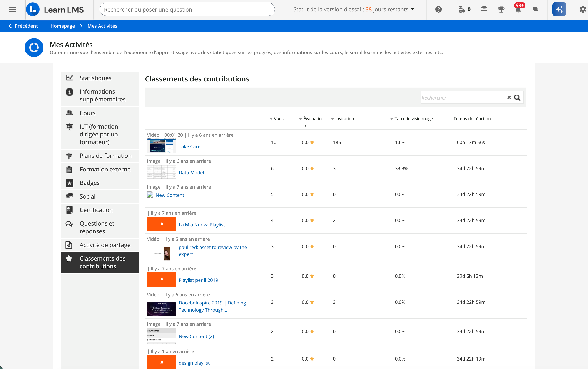Select the Certification sidebar icon
The height and width of the screenshot is (369, 588).
point(70,210)
